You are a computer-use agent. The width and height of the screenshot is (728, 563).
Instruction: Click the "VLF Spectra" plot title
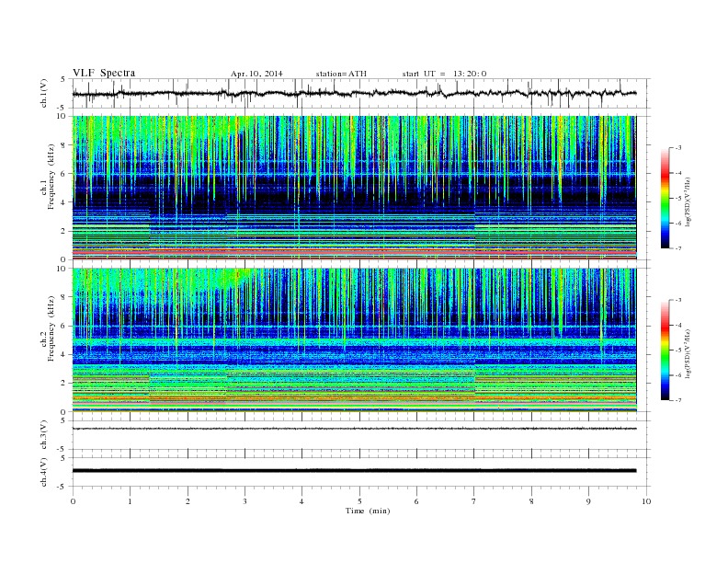pos(104,73)
